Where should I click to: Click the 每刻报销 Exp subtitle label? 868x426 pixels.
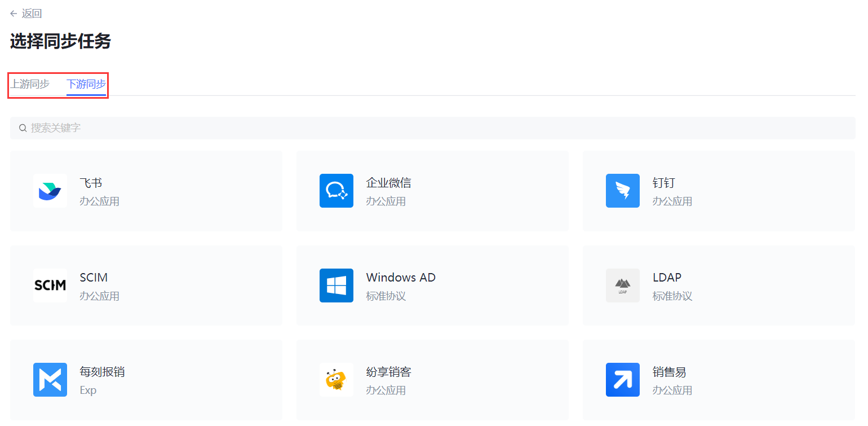(x=88, y=390)
